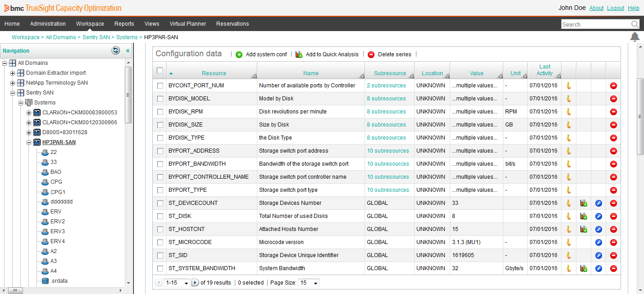
Task: Open the Page Size dropdown
Action: click(309, 283)
